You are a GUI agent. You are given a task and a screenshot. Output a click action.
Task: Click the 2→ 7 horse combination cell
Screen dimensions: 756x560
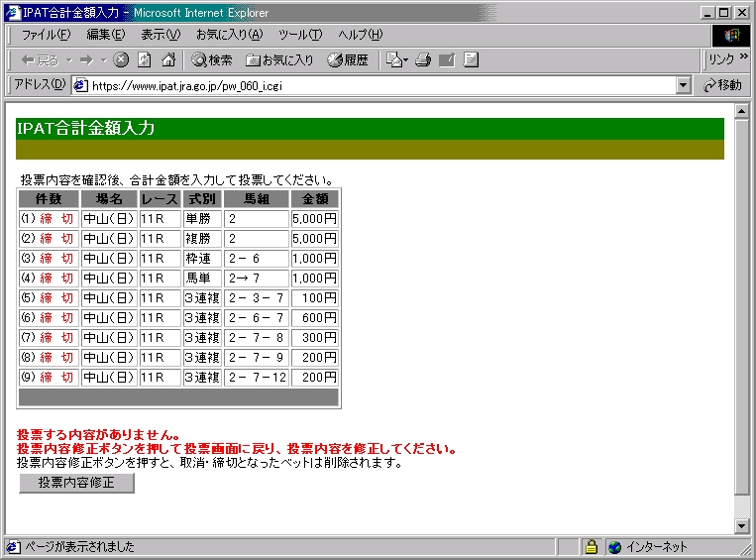(257, 279)
